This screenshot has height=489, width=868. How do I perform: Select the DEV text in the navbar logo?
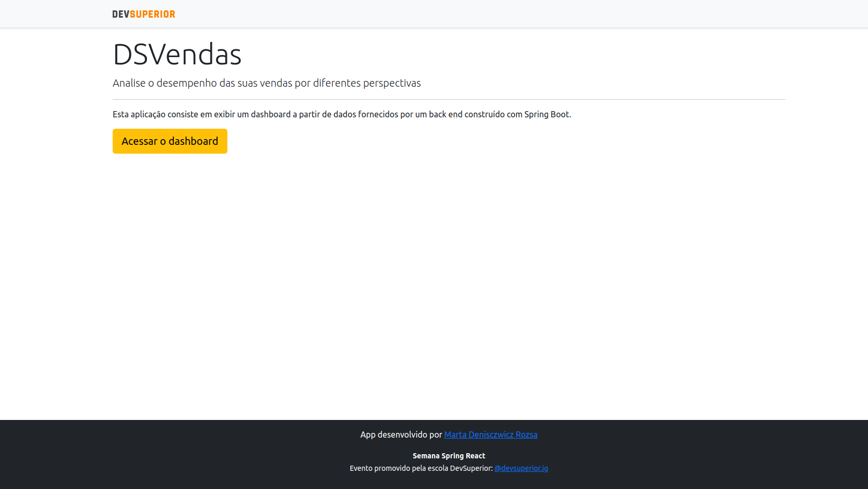pyautogui.click(x=120, y=14)
